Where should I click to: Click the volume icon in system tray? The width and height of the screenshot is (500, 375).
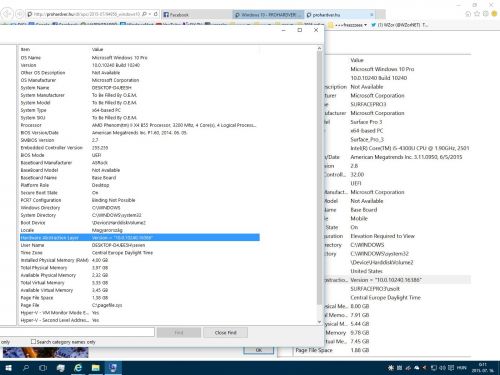point(442,368)
